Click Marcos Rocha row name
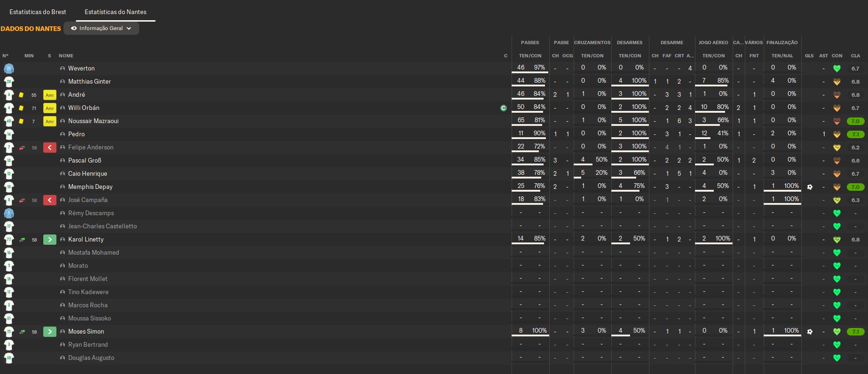 pyautogui.click(x=88, y=305)
